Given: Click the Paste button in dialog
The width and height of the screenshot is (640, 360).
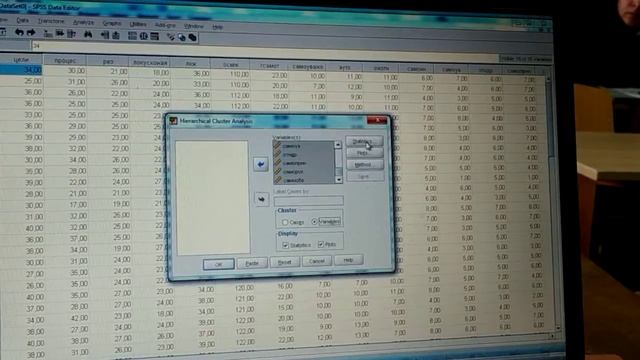Looking at the screenshot, I should pyautogui.click(x=252, y=263).
